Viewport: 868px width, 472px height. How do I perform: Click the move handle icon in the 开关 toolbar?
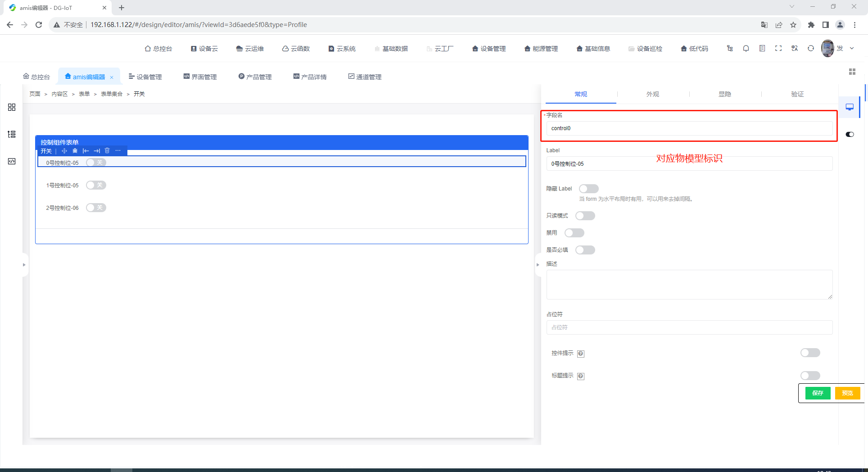pyautogui.click(x=64, y=151)
